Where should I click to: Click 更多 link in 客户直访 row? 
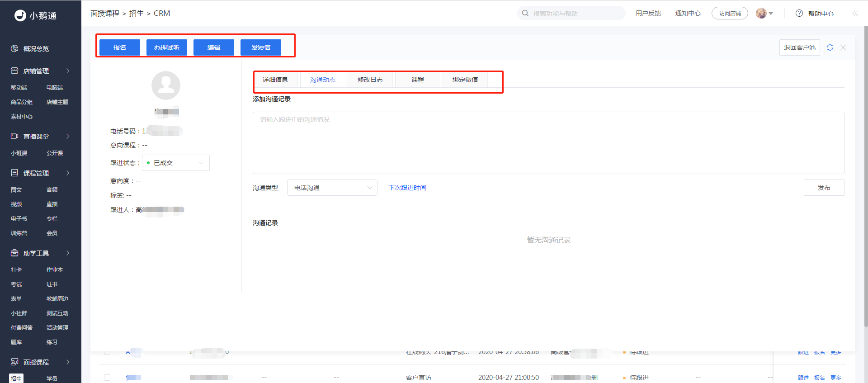coord(836,378)
